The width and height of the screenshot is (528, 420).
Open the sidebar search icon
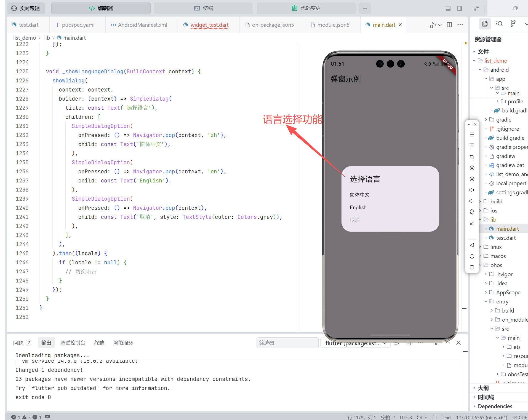click(499, 24)
